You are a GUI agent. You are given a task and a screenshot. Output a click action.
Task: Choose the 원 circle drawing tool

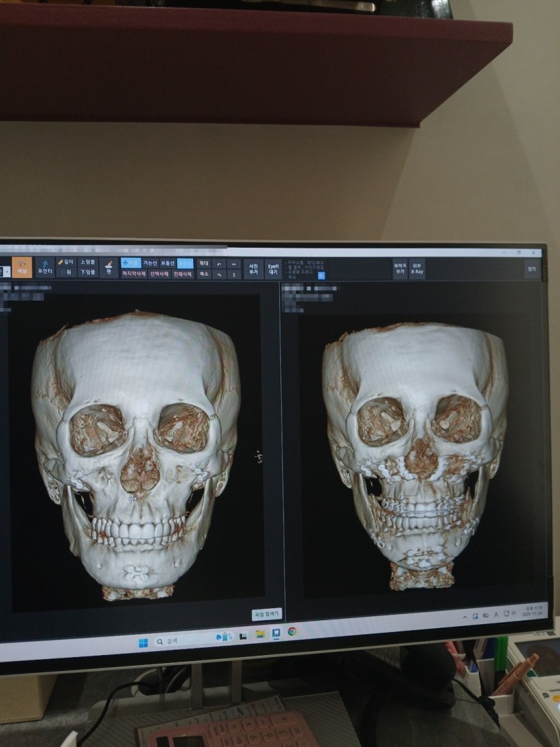[66, 272]
